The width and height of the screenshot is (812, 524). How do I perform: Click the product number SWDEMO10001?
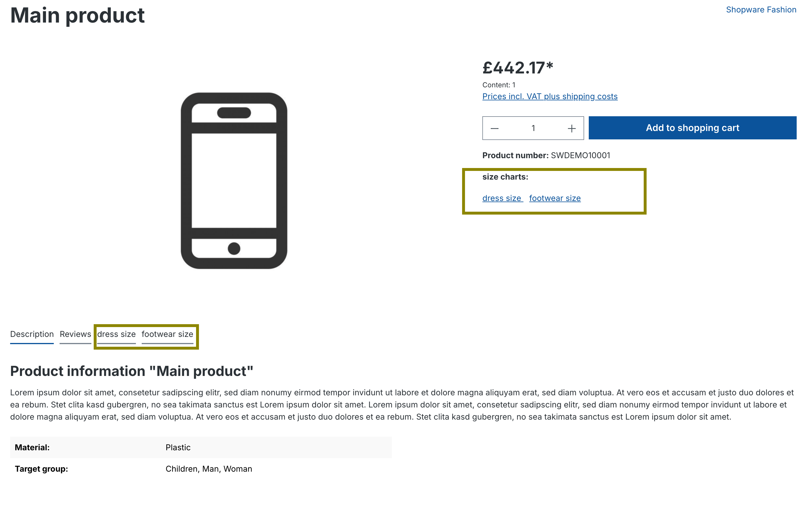(x=580, y=156)
